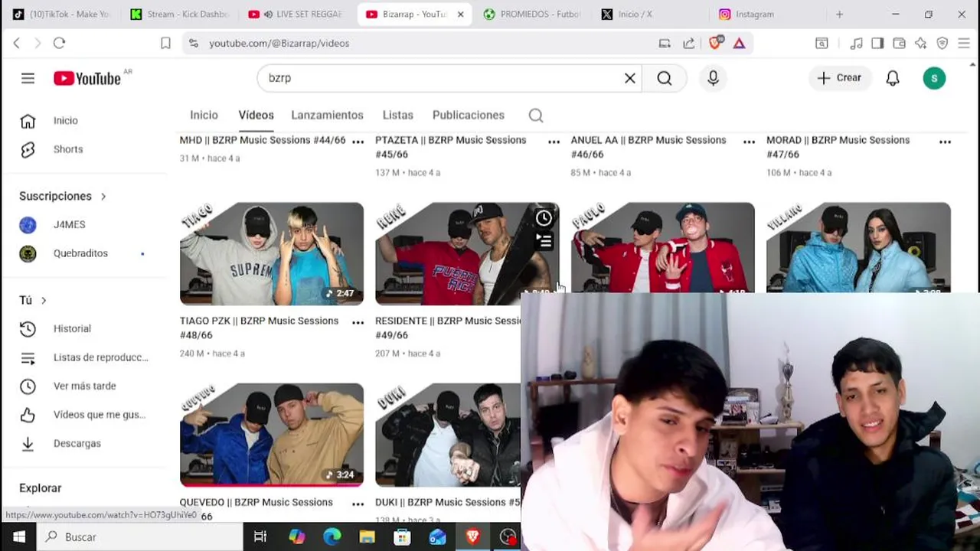Open the J4MES subscription channel

(84, 225)
